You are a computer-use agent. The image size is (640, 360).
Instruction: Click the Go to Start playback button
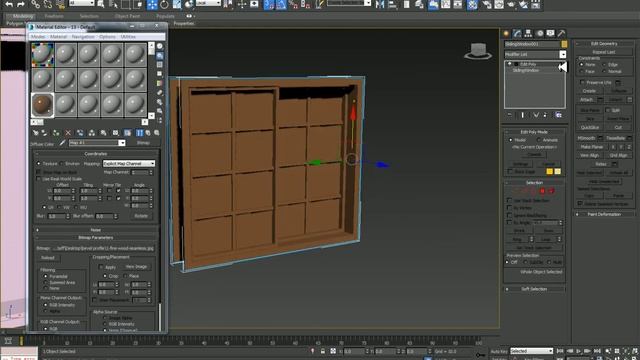coord(560,351)
